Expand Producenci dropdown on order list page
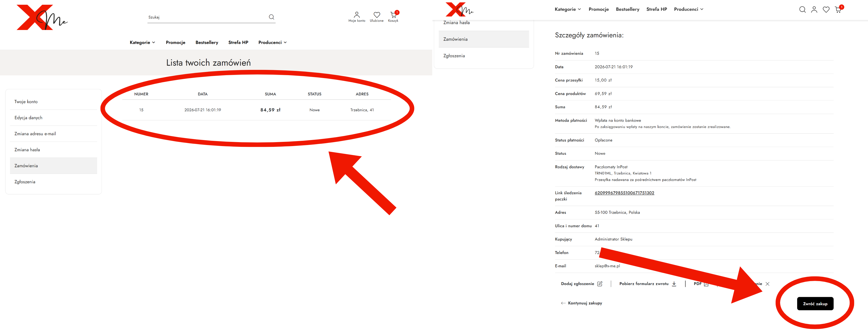 (x=272, y=43)
